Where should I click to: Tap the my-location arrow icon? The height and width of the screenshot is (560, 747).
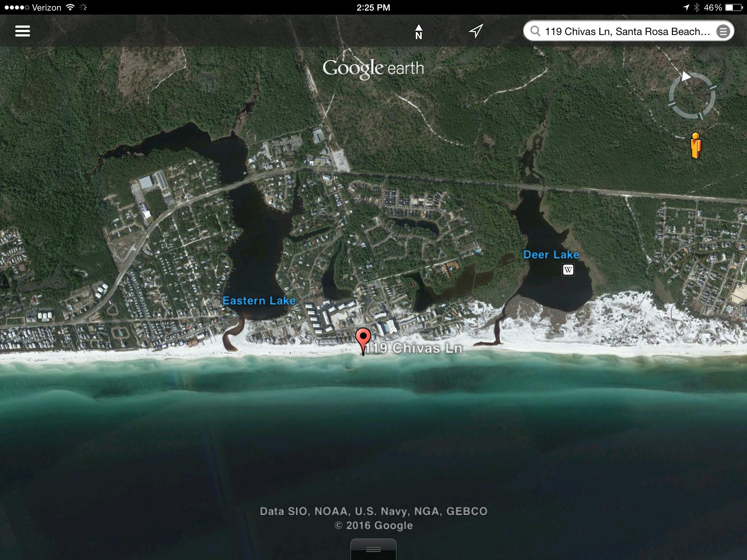click(x=476, y=31)
